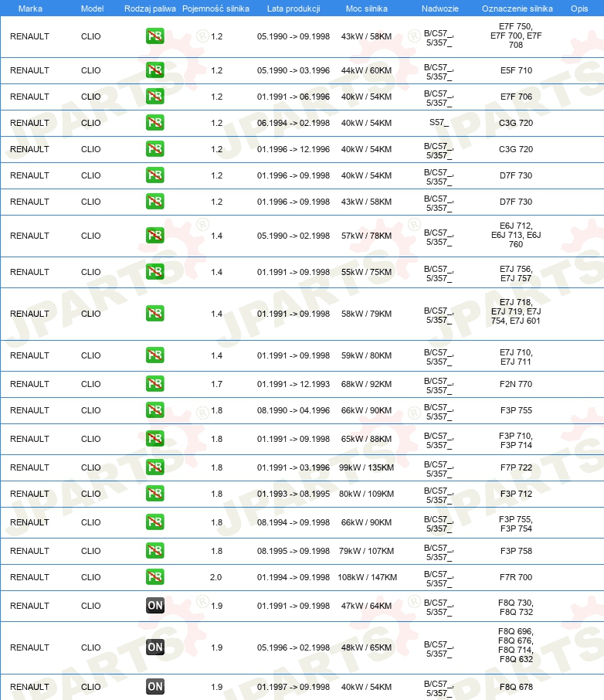
Task: Click petrol icon in F3P 712 row
Action: click(155, 494)
